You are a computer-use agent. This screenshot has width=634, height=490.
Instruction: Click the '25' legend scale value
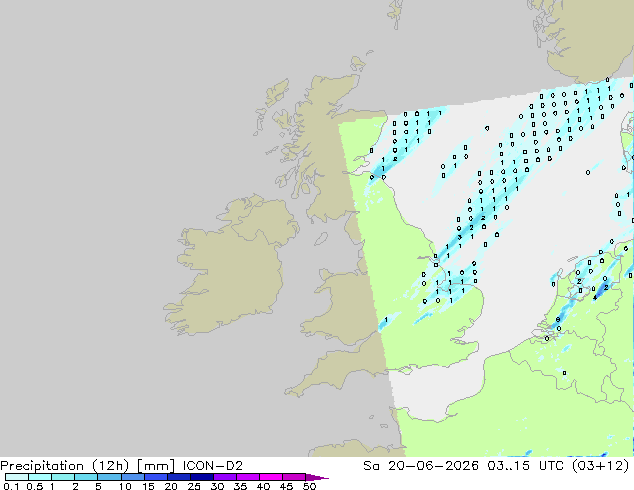(x=194, y=486)
